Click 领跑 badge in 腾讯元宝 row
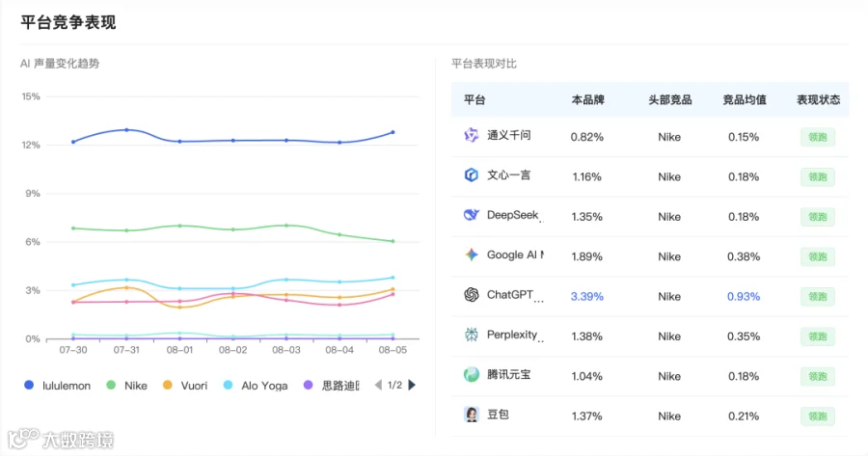Viewport: 868px width, 456px height. [x=818, y=376]
